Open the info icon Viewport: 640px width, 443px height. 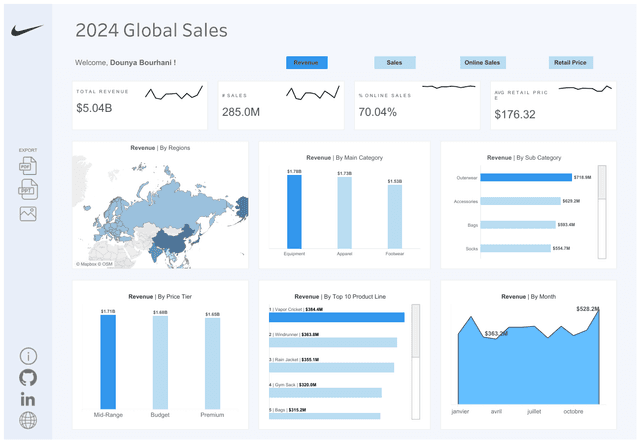click(28, 356)
